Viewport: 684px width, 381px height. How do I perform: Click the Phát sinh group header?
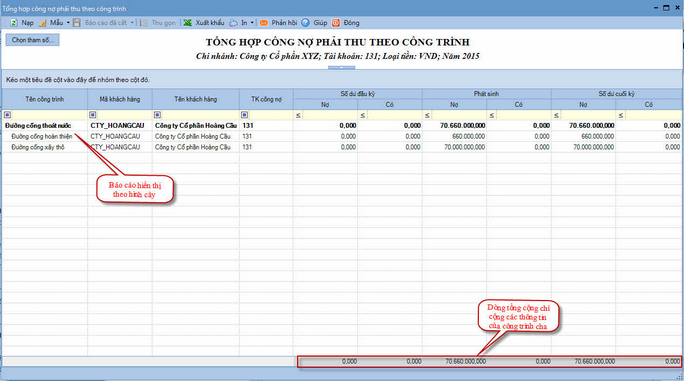tap(486, 94)
